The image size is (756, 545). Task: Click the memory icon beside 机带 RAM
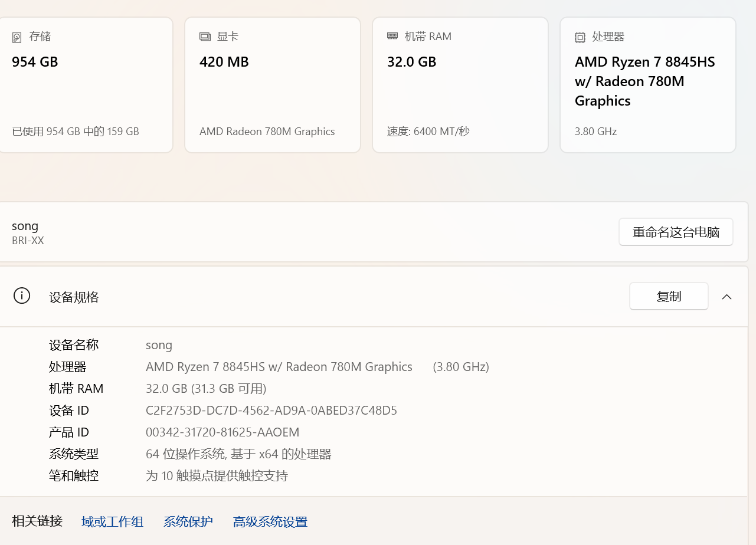point(392,36)
